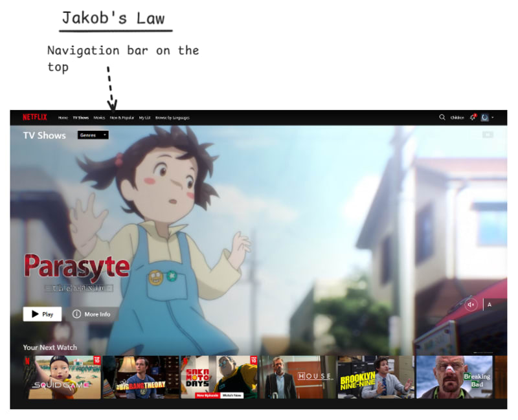
Task: Open the Squid Game thumbnail
Action: [x=62, y=377]
